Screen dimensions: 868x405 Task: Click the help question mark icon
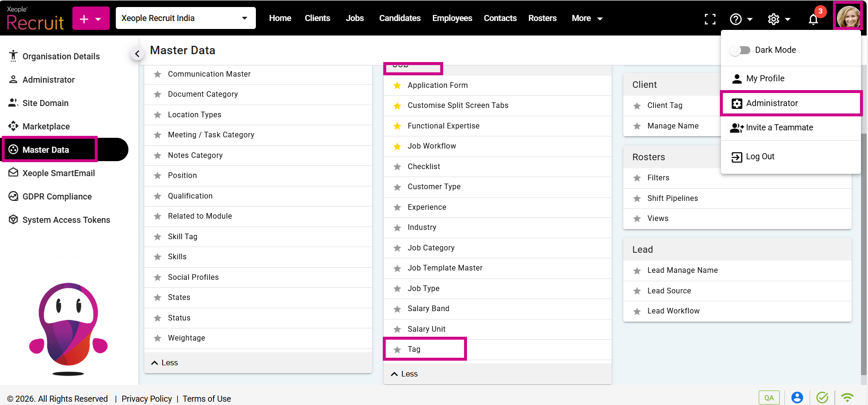coord(736,19)
